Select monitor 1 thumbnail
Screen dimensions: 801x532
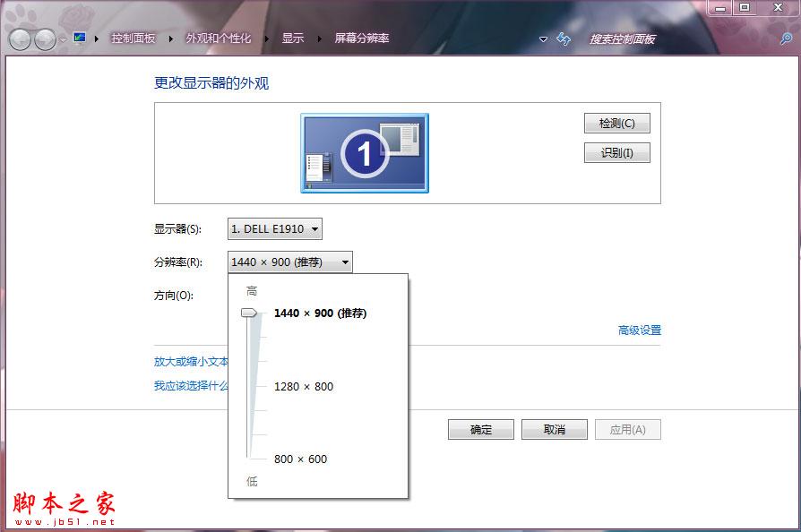coord(364,152)
